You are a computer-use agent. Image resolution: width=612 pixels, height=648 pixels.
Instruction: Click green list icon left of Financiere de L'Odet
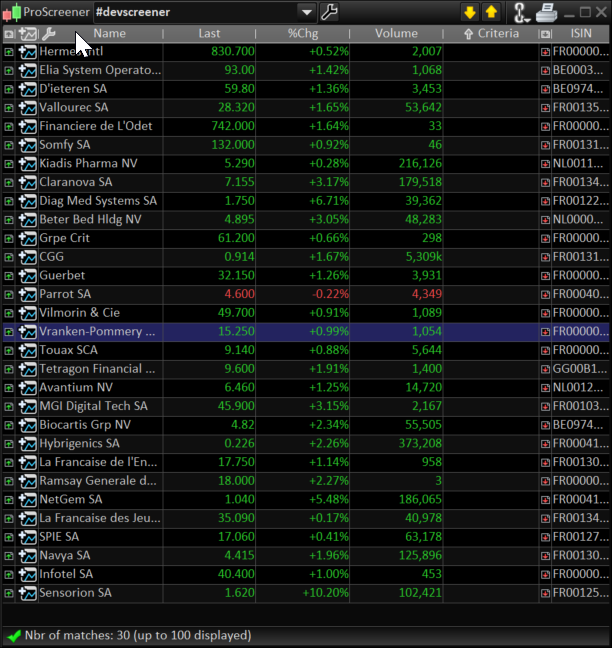pos(9,126)
